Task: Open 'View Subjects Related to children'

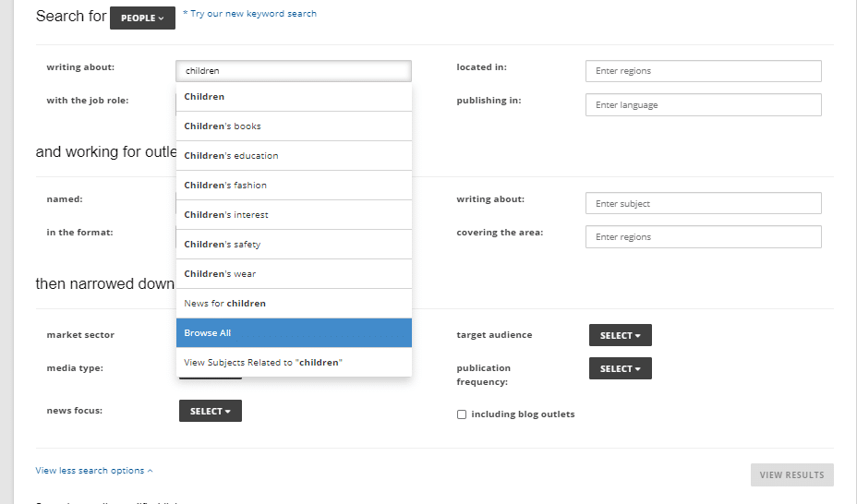Action: click(x=293, y=363)
